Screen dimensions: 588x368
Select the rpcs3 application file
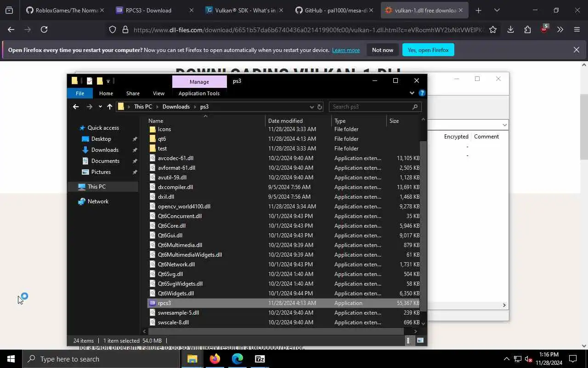coord(283,303)
